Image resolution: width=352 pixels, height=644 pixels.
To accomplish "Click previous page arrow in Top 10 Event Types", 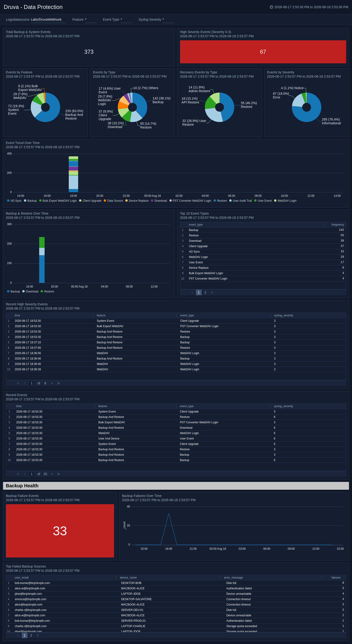I will (x=192, y=292).
